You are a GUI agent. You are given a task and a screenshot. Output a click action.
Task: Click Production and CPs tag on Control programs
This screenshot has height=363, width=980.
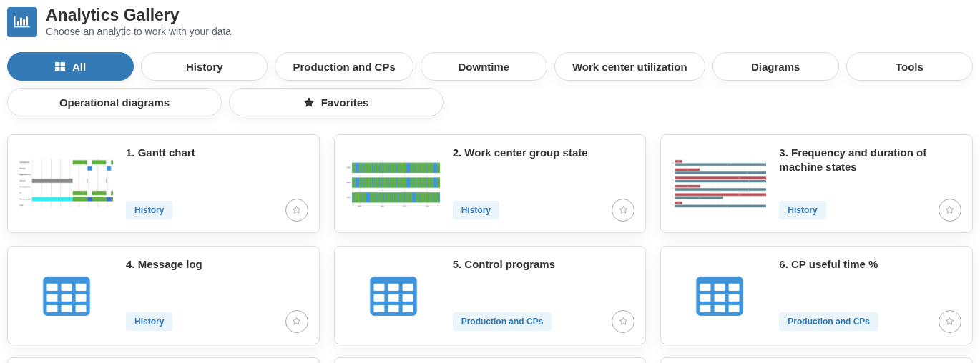502,322
